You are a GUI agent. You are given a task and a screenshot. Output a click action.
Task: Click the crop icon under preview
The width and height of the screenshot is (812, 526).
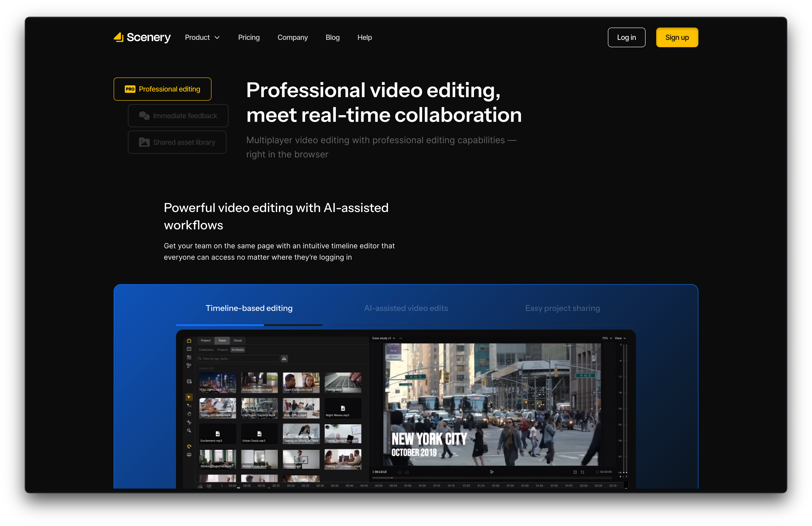[582, 472]
